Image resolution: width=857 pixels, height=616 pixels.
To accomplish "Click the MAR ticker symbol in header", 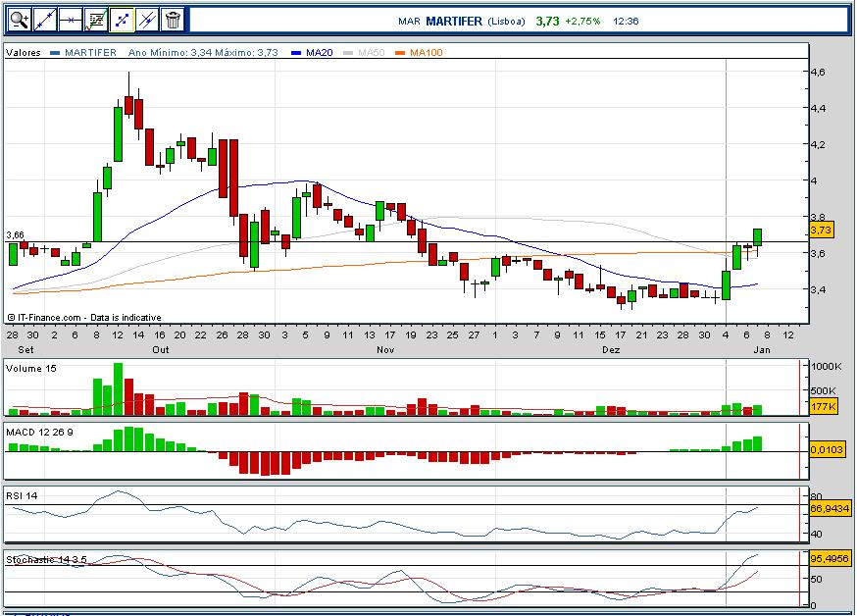I will (x=409, y=22).
